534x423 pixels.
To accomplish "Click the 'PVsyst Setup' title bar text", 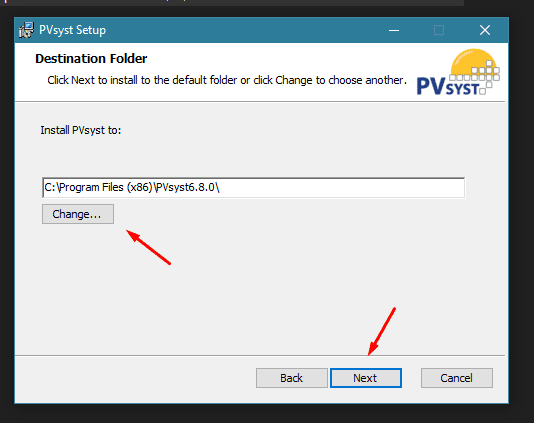I will (73, 30).
